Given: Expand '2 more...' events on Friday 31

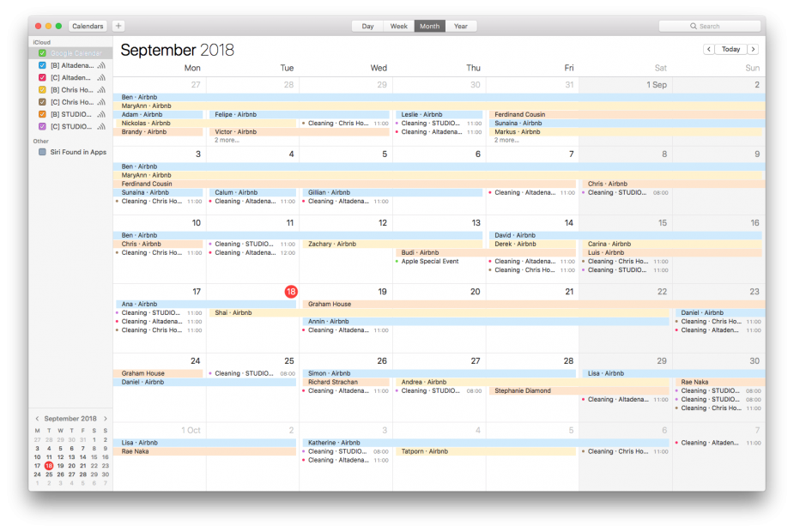Looking at the screenshot, I should [x=506, y=140].
